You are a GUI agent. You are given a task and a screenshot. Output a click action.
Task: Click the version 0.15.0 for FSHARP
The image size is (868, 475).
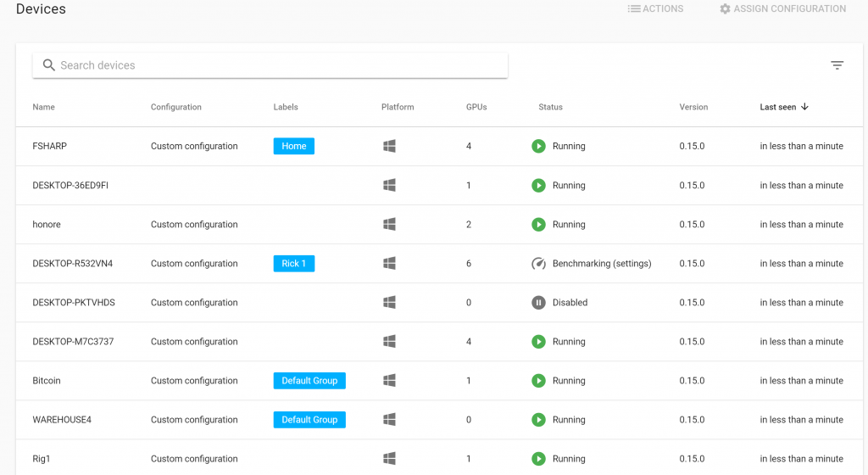(x=692, y=146)
